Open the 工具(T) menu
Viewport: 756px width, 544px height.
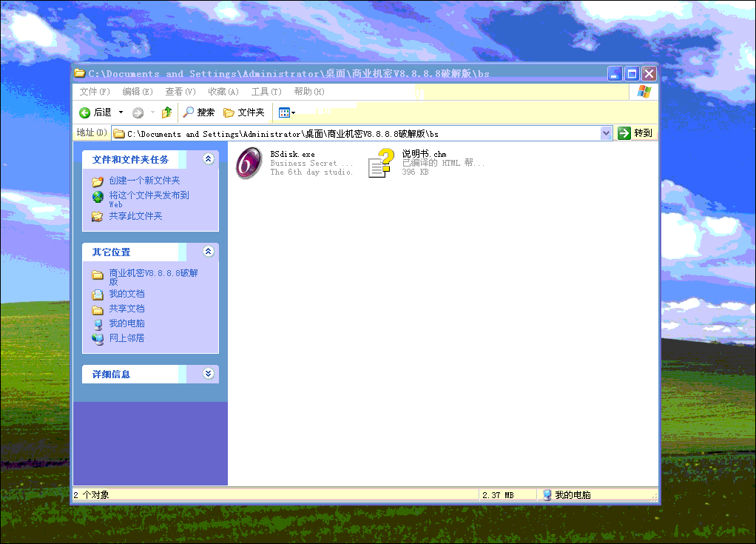266,92
